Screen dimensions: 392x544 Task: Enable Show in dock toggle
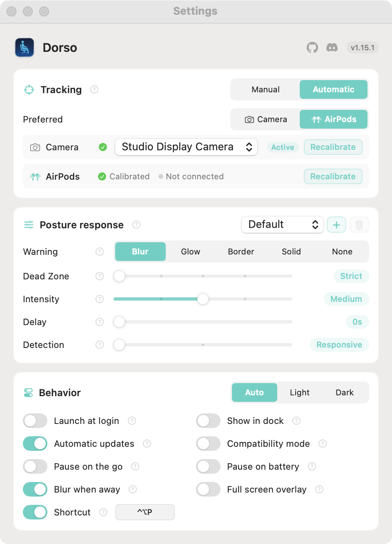coord(208,421)
